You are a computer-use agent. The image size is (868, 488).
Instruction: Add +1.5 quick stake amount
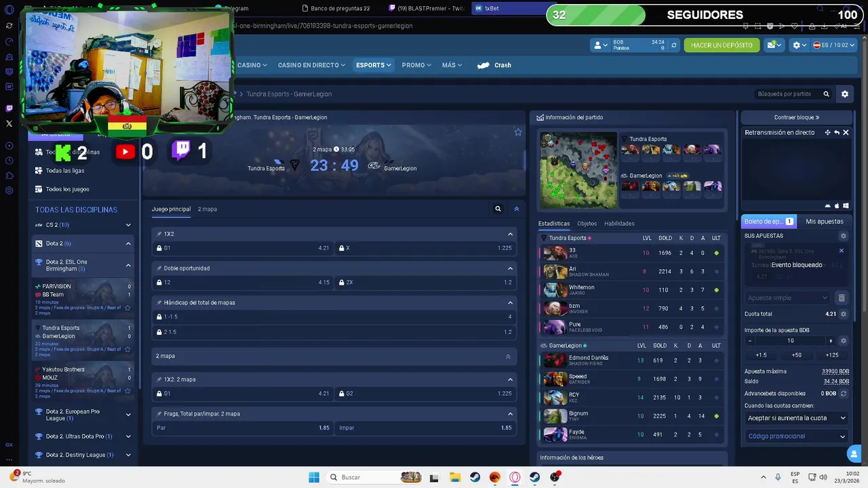pyautogui.click(x=761, y=355)
